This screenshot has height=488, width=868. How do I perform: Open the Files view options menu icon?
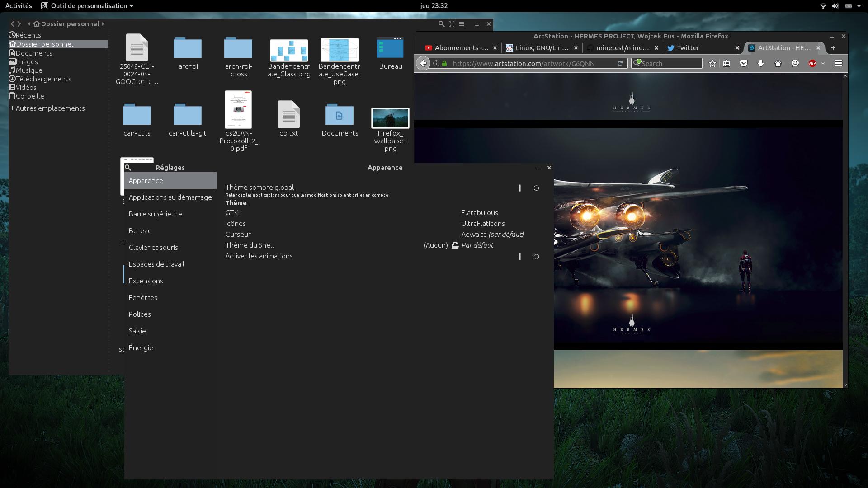point(462,24)
